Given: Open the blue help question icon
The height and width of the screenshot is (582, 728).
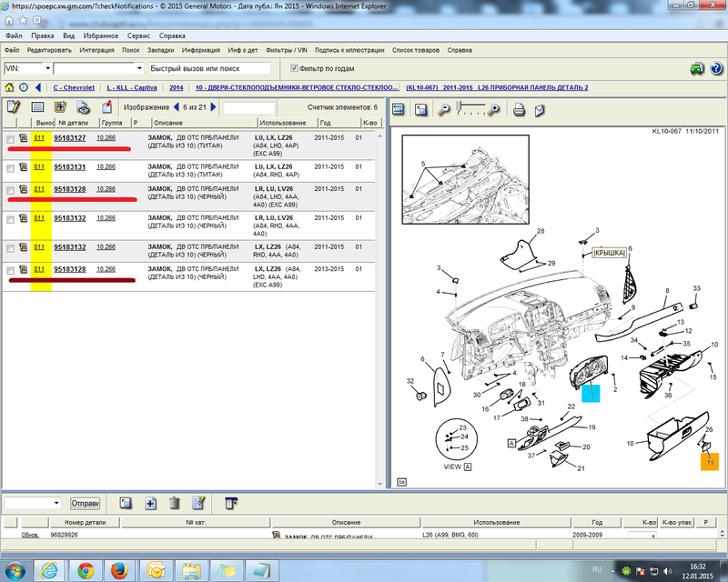Looking at the screenshot, I should [716, 69].
